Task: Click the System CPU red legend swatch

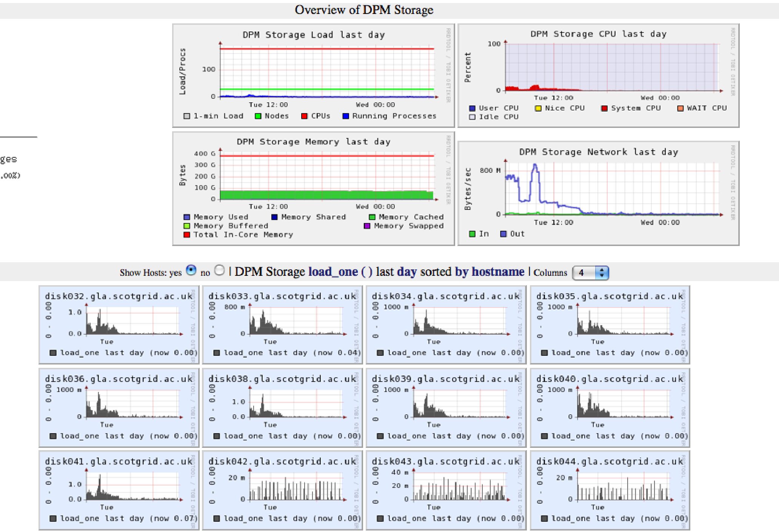Action: pos(604,108)
